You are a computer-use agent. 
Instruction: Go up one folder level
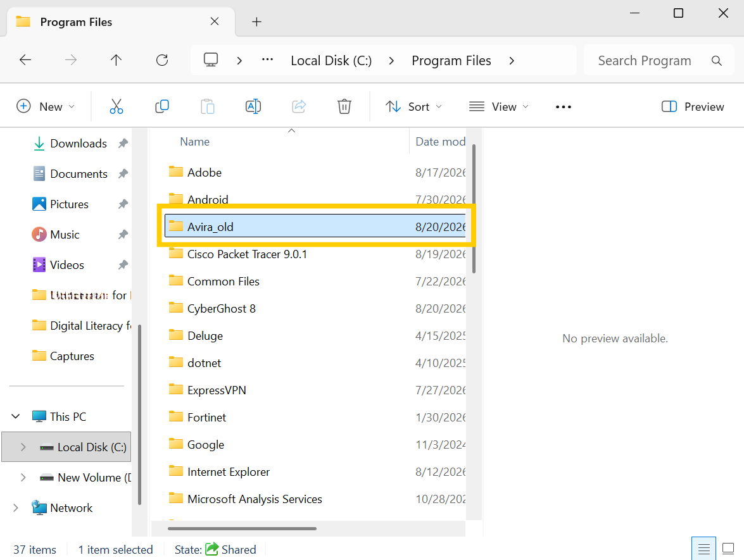tap(117, 59)
